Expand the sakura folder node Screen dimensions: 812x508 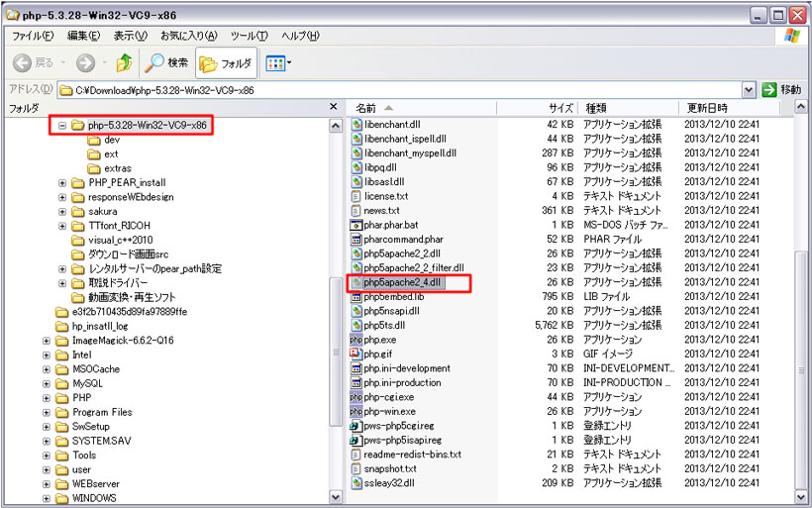click(62, 212)
